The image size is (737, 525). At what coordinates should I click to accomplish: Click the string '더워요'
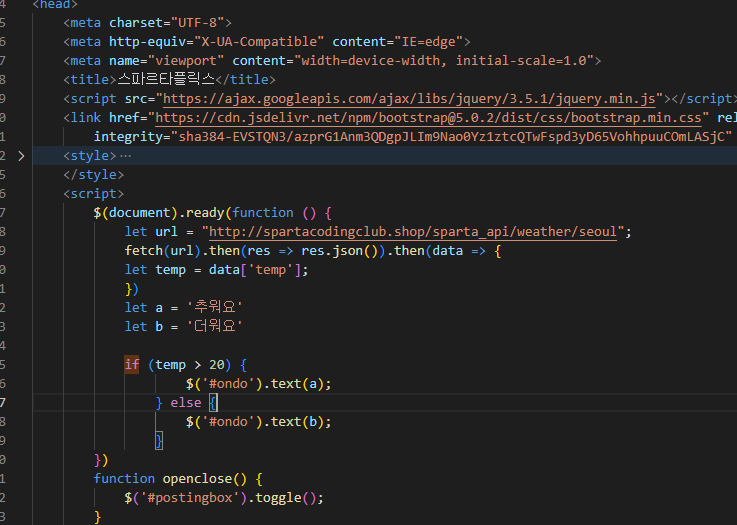click(215, 326)
